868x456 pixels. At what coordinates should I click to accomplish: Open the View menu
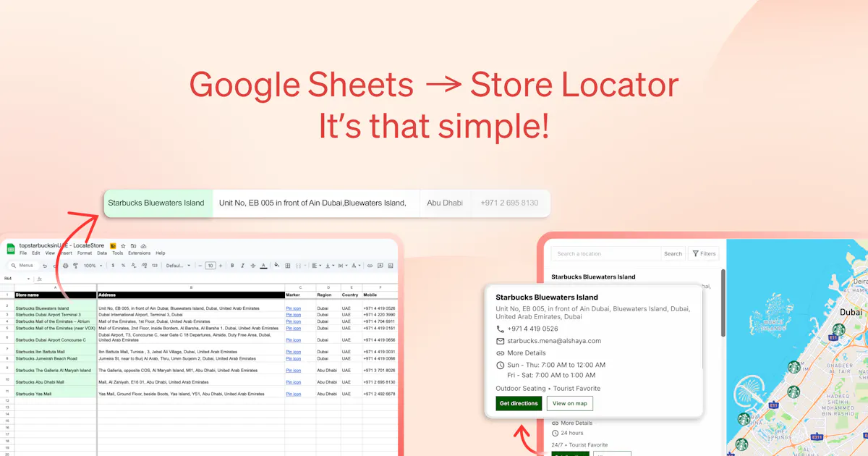[50, 253]
